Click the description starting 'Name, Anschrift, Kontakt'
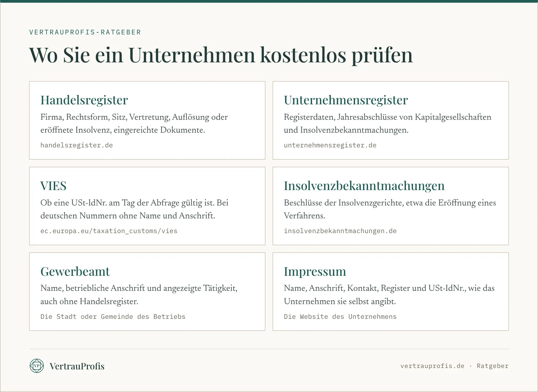This screenshot has height=392, width=538. [x=389, y=295]
